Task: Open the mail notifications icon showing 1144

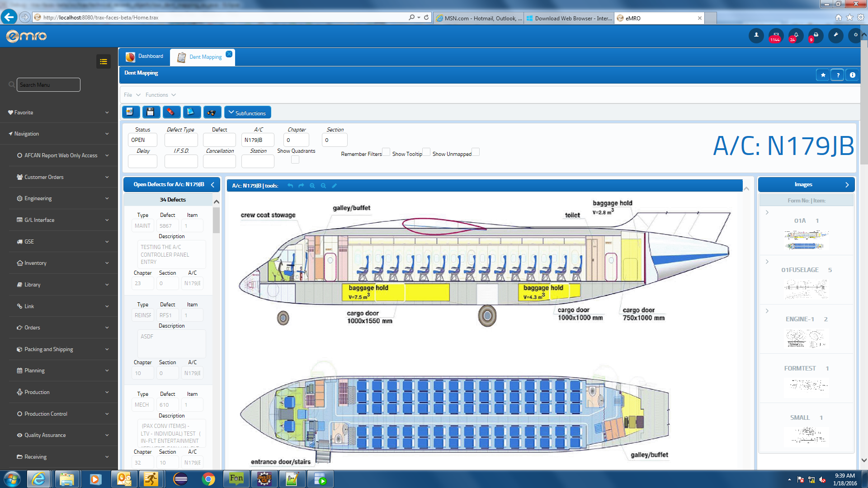Action: tap(776, 35)
